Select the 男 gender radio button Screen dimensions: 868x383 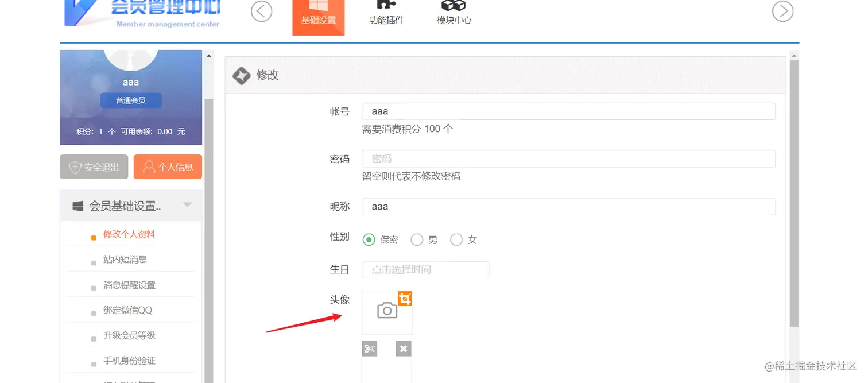pos(417,239)
